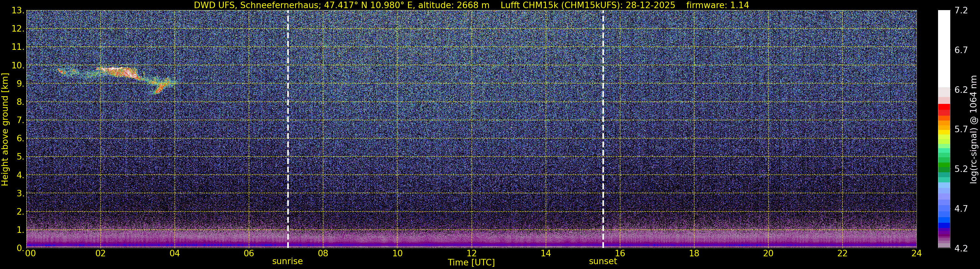Click the 'sunset' label

coord(603,262)
